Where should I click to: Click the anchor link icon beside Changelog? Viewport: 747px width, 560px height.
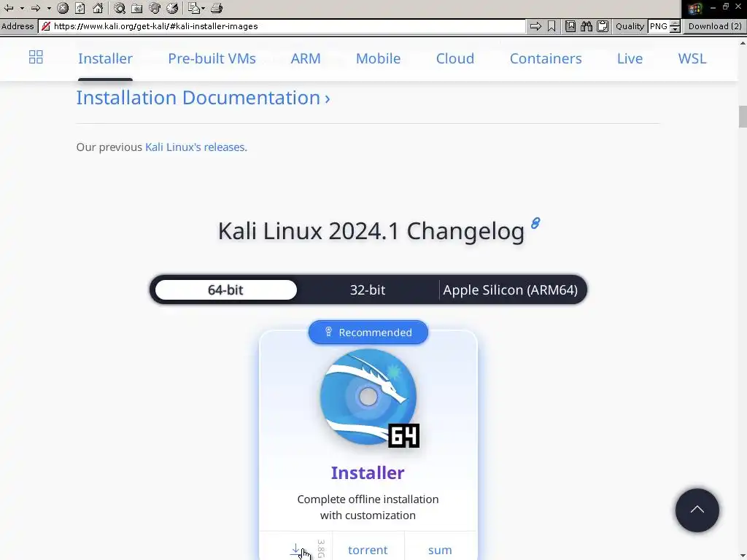(535, 223)
